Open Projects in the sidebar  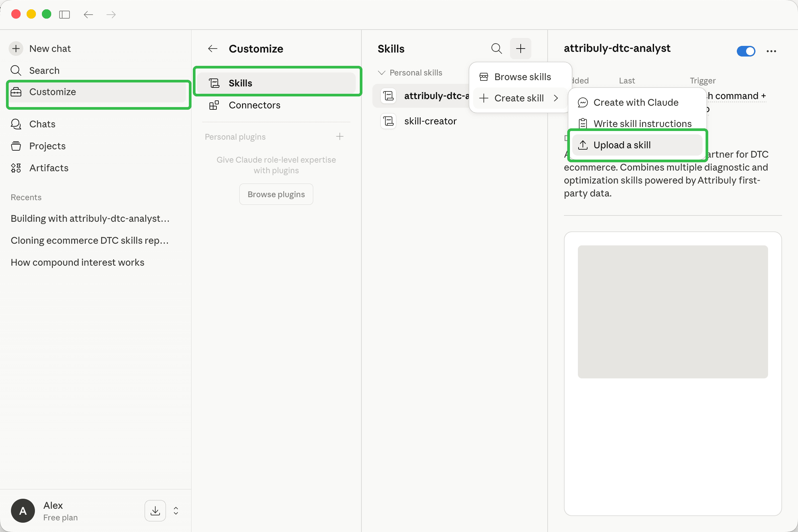pos(47,146)
